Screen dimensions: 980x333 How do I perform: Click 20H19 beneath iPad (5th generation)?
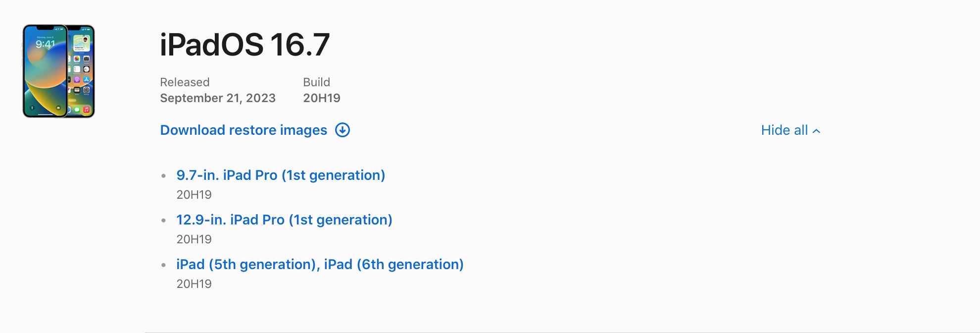(x=194, y=284)
